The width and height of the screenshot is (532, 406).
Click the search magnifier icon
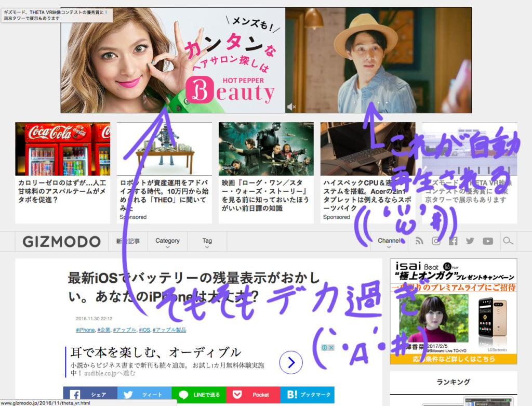click(x=508, y=241)
